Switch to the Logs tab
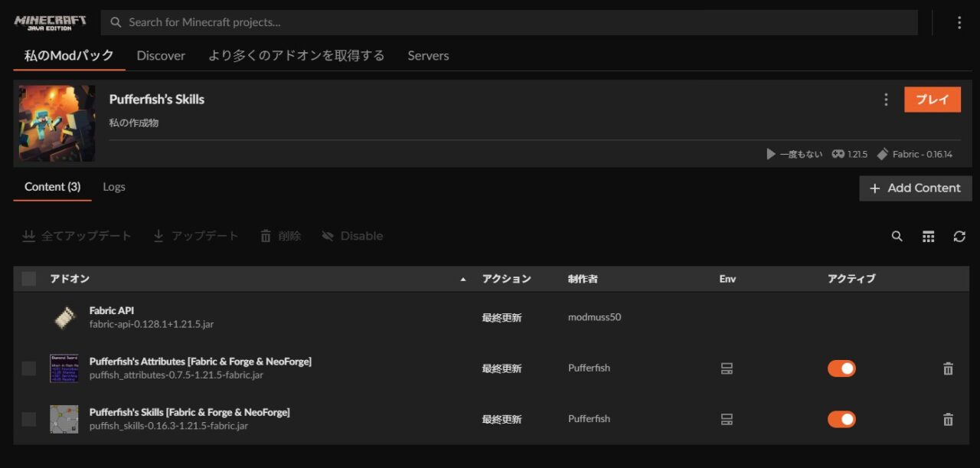The image size is (980, 468). point(114,187)
